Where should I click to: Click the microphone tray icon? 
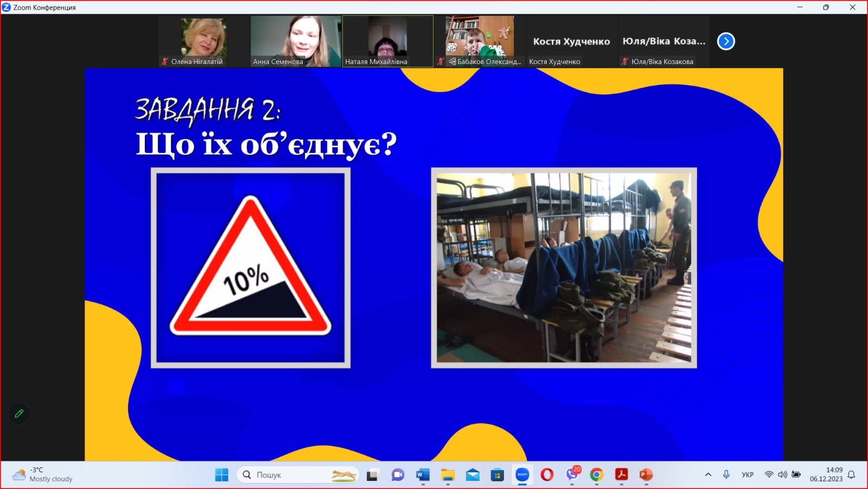726,474
